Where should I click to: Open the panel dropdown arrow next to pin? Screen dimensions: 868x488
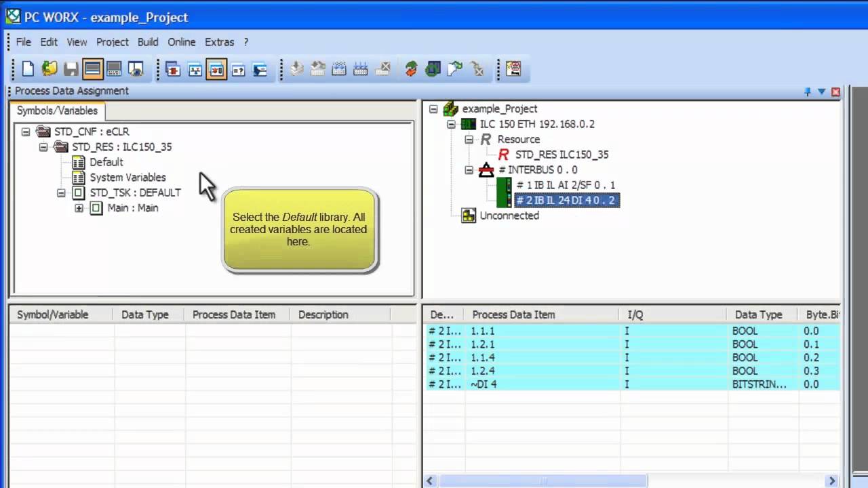821,91
